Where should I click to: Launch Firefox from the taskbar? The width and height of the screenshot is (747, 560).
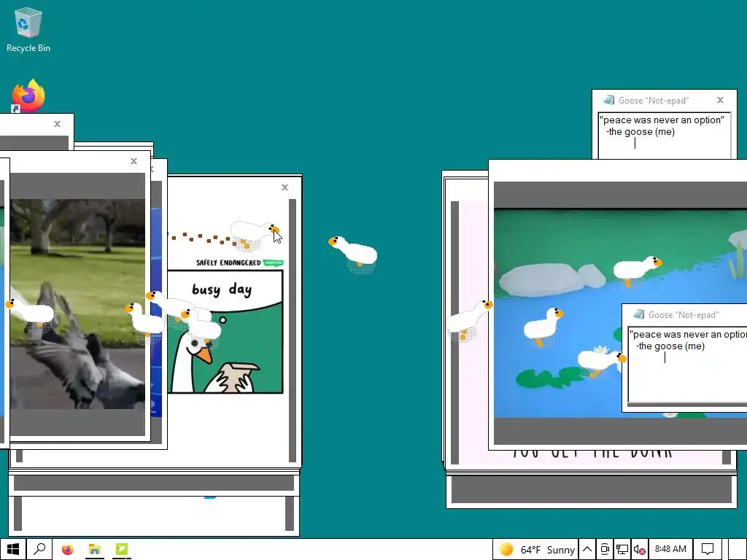click(x=68, y=550)
